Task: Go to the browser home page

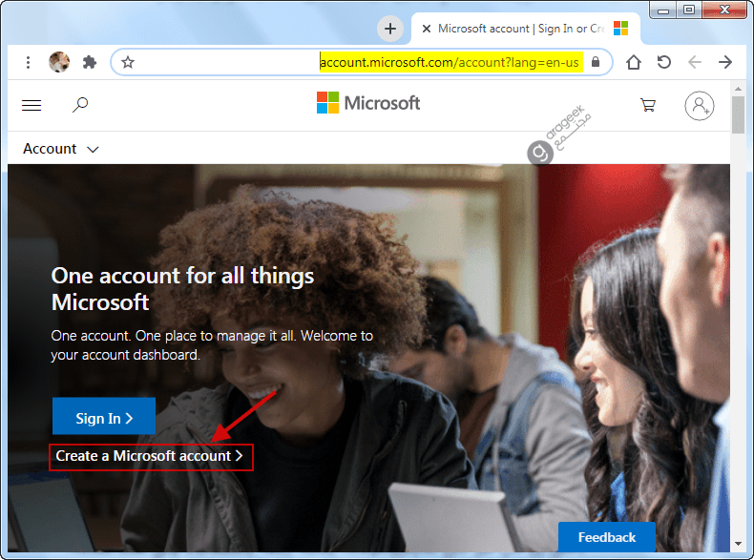Action: [x=634, y=62]
